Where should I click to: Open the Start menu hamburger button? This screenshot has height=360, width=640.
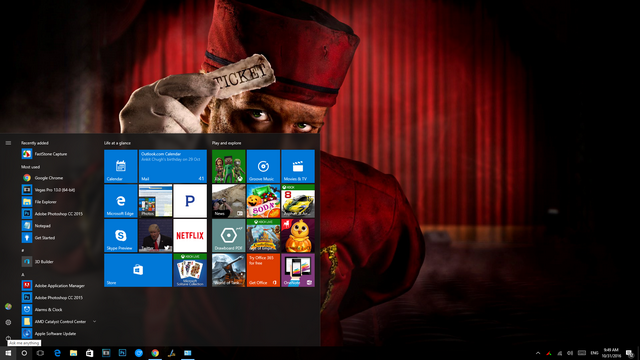(8, 143)
